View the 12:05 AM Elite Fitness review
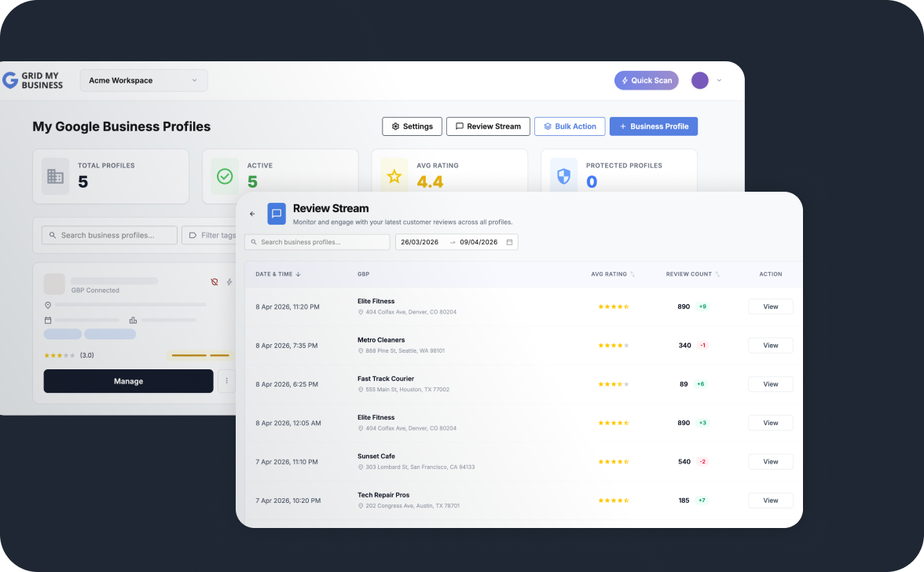This screenshot has width=924, height=572. 770,423
